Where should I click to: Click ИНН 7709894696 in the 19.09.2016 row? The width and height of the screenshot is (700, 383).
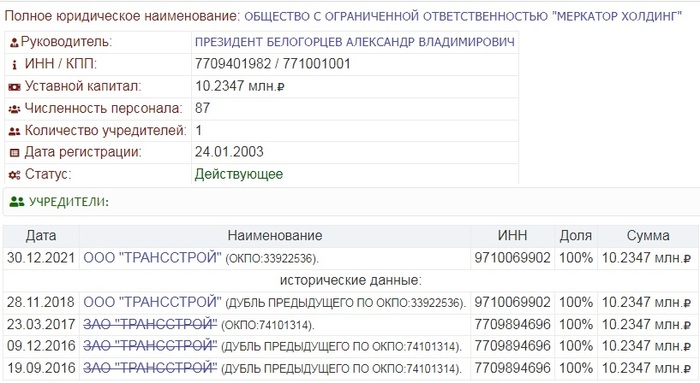click(x=512, y=368)
